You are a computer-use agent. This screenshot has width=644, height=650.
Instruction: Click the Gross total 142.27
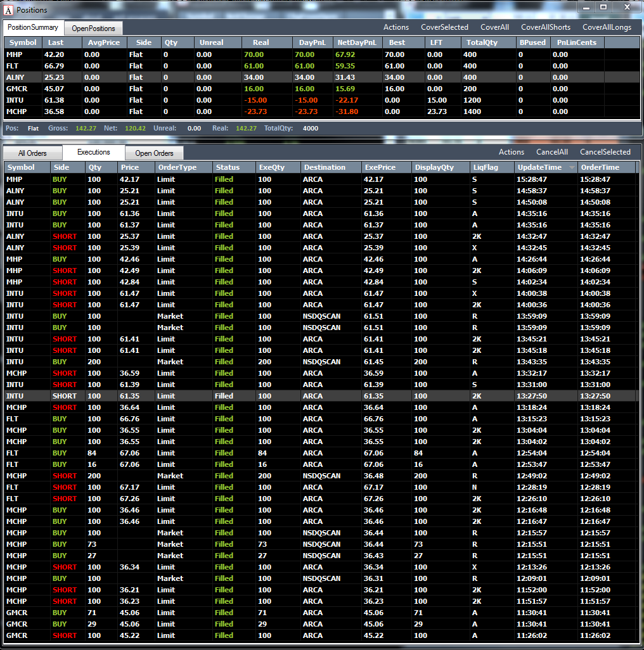tap(86, 128)
